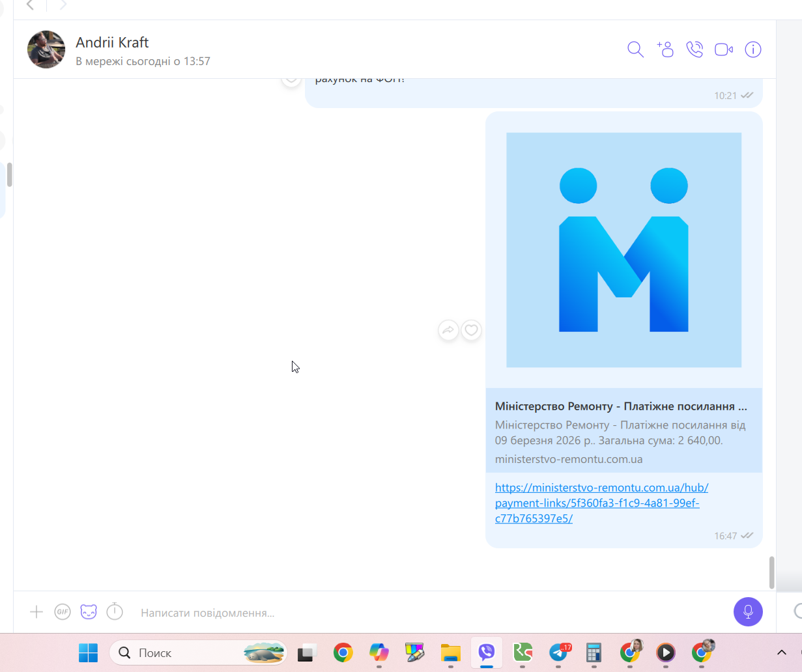The image size is (802, 672).
Task: Start a video call with Andrii Kraft
Action: pyautogui.click(x=724, y=49)
